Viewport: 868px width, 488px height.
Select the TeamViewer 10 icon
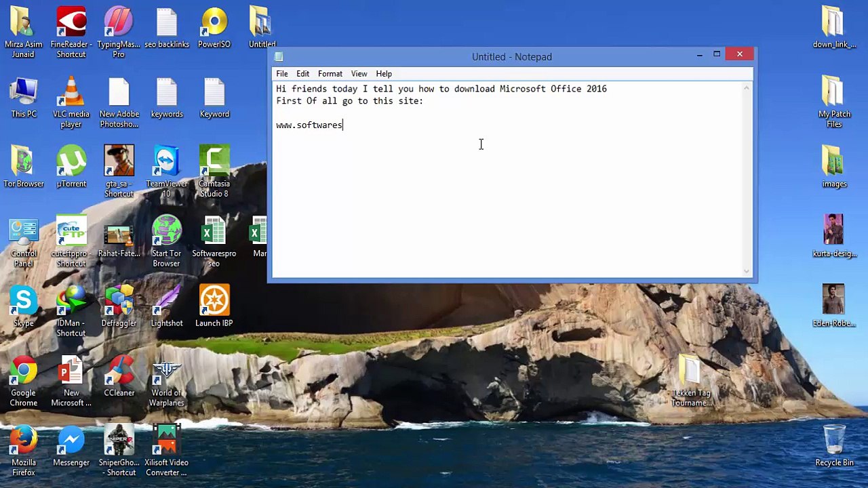(167, 171)
